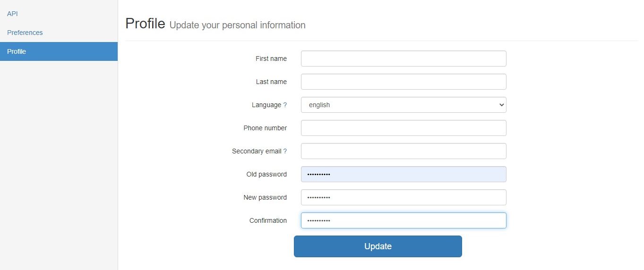644x270 pixels.
Task: Go to Preferences in the sidebar
Action: [x=25, y=33]
